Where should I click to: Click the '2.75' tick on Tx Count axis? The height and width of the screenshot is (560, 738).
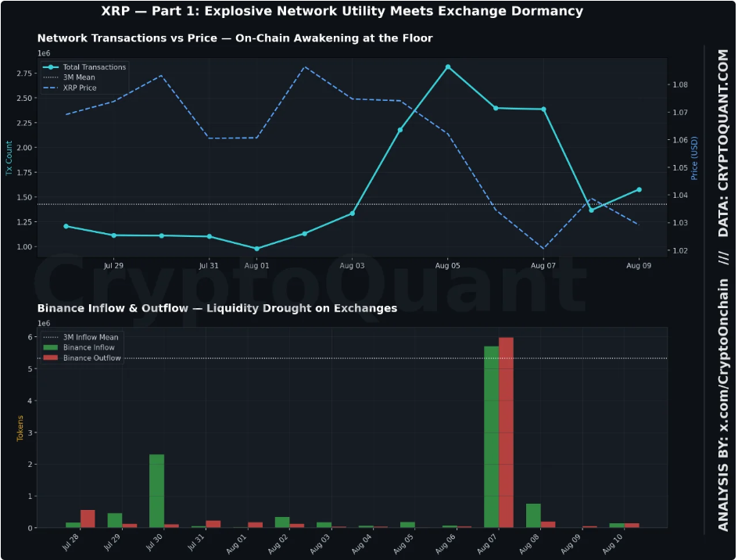tap(24, 73)
